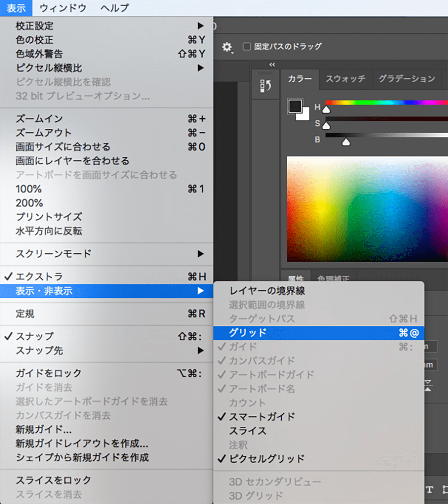Open the gear settings icon in options bar

click(x=227, y=47)
